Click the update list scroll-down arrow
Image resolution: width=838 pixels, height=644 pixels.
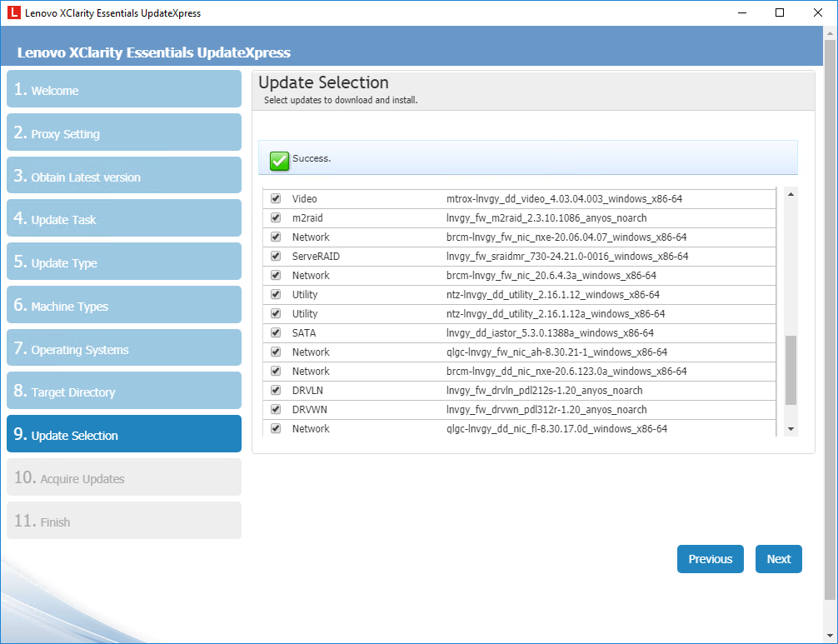coord(791,429)
